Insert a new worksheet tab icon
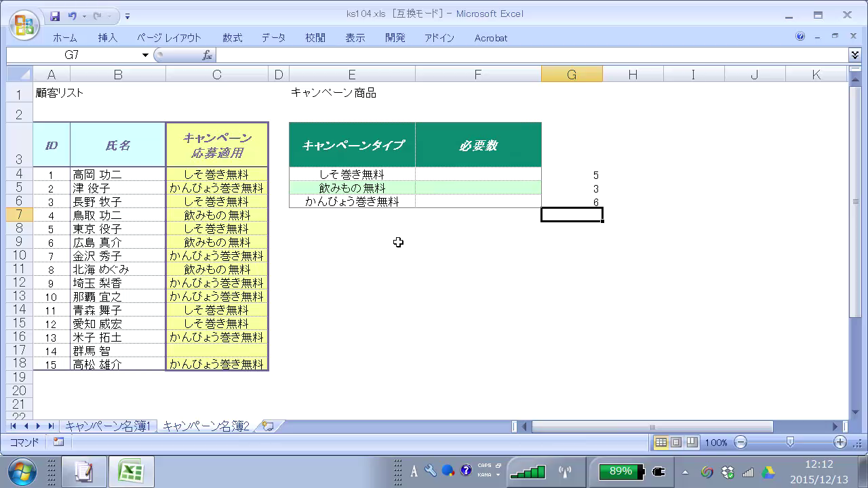This screenshot has height=488, width=868. 269,426
